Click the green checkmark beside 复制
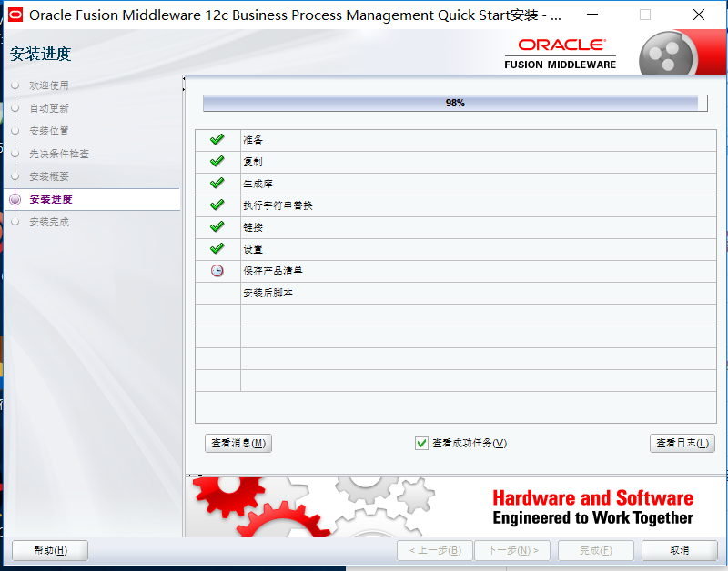The height and width of the screenshot is (571, 728). [215, 161]
